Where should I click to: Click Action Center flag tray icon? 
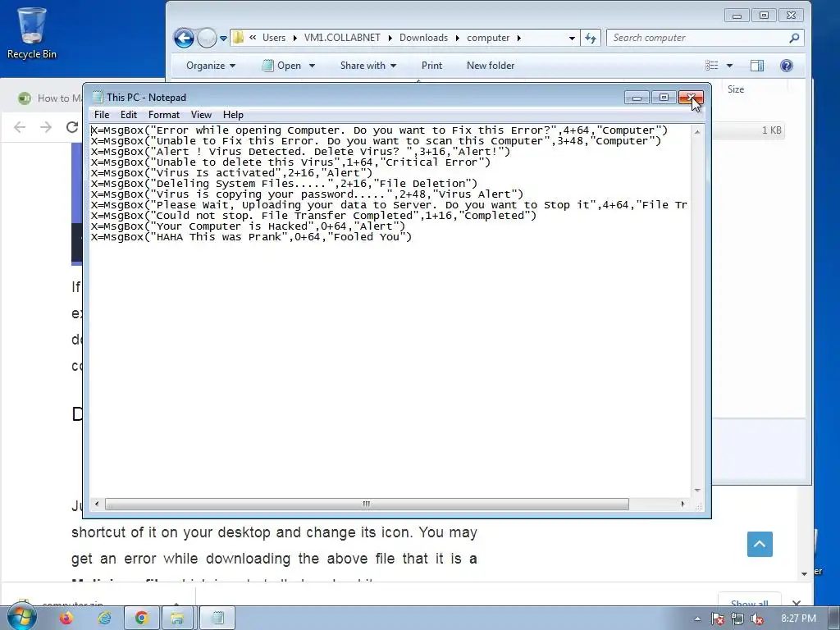[x=717, y=619]
